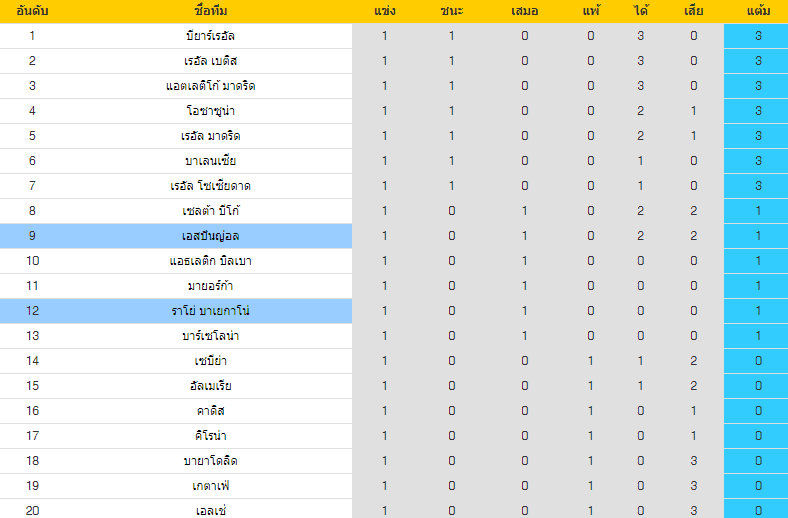Select team name อัลเมเรีย
Viewport: 788px width, 518px height.
pyautogui.click(x=211, y=386)
